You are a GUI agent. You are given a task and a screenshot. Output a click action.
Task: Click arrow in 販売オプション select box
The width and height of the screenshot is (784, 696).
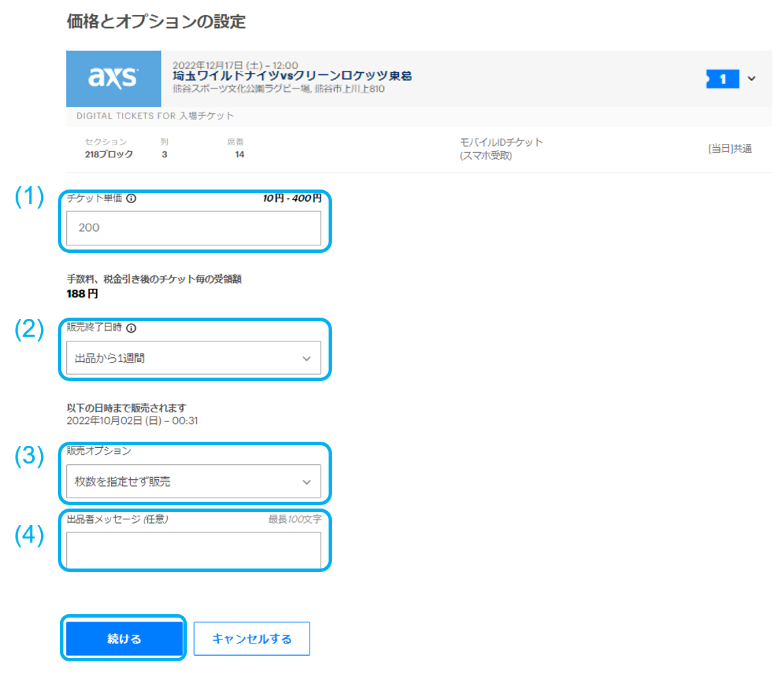[306, 482]
